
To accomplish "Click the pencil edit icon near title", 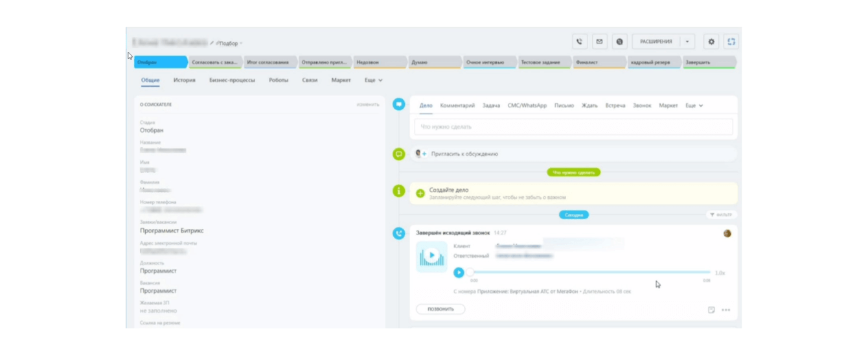I will pos(212,43).
